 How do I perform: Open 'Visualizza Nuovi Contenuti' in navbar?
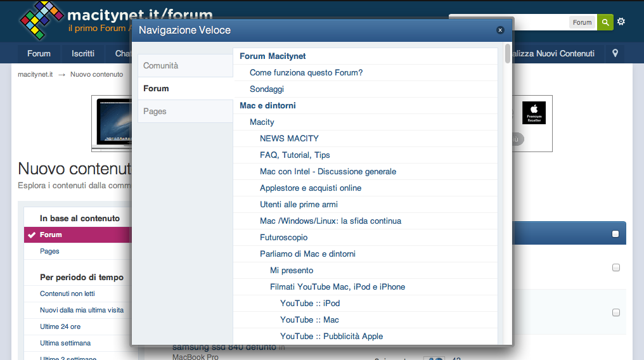pyautogui.click(x=553, y=53)
